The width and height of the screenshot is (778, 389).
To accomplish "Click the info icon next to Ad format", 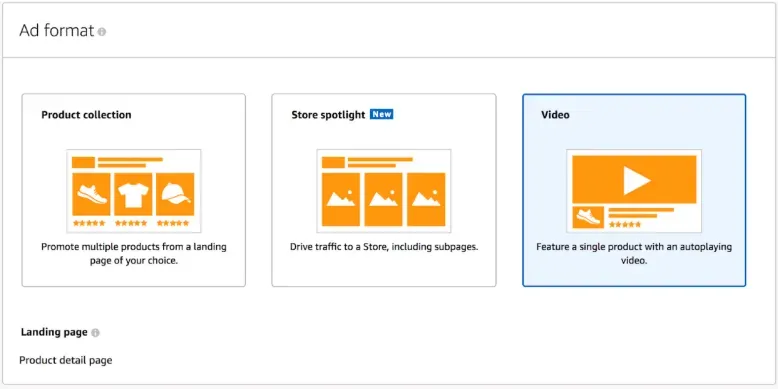I will coord(102,32).
